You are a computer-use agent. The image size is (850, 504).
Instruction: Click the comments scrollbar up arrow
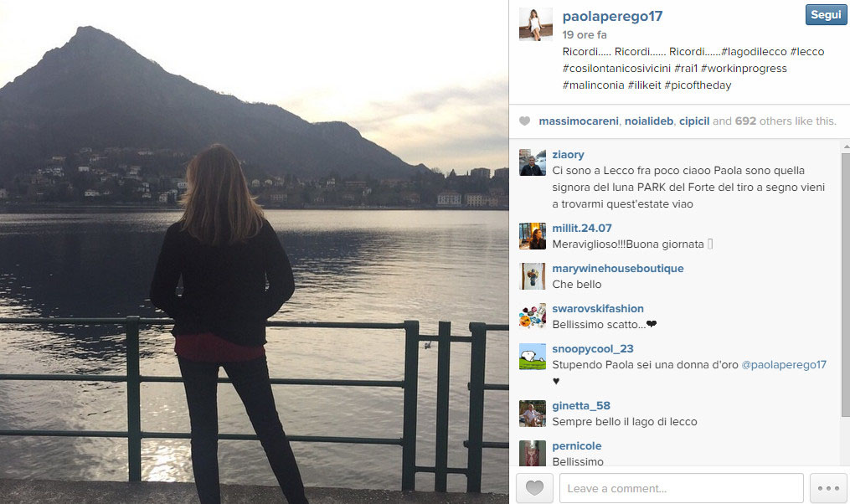[846, 147]
